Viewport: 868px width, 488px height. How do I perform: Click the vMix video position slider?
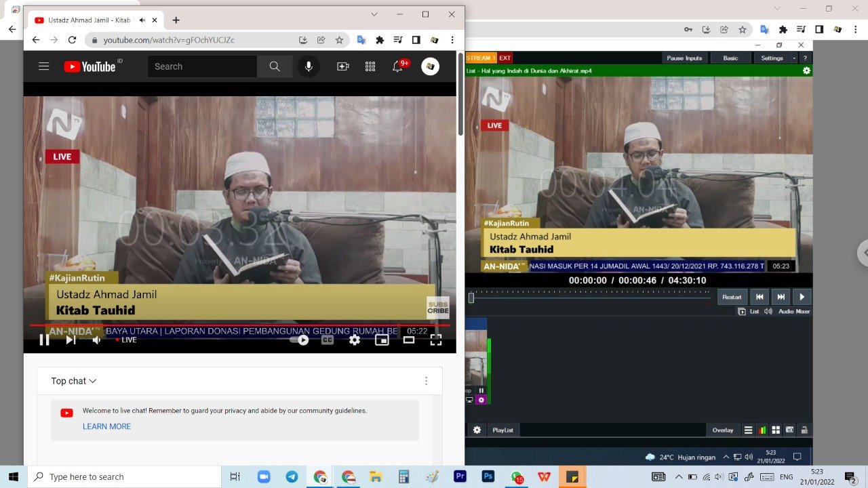590,298
